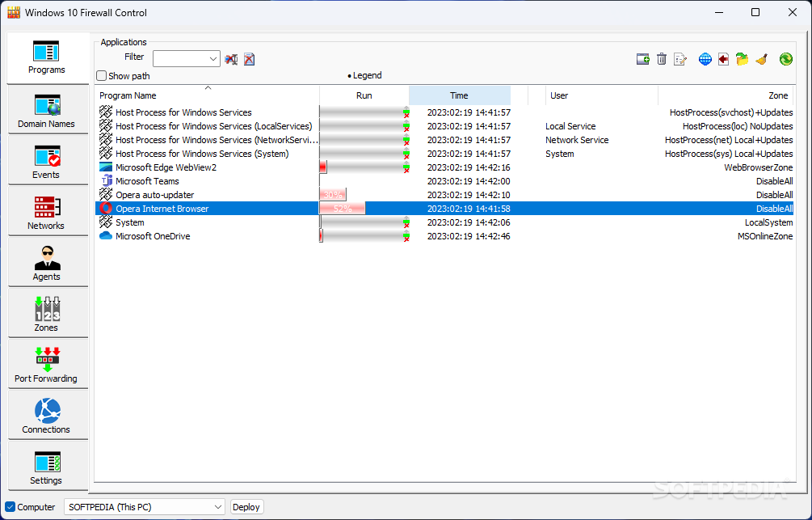This screenshot has width=812, height=520.
Task: Click HostProcess(svchost)+Updates zone cell
Action: tap(731, 112)
